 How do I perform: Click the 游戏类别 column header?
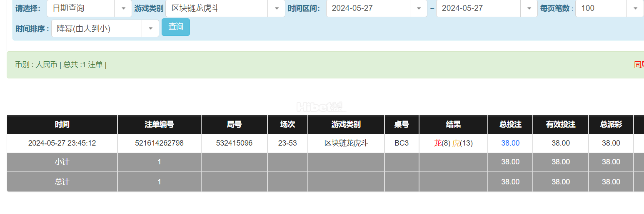(346, 124)
